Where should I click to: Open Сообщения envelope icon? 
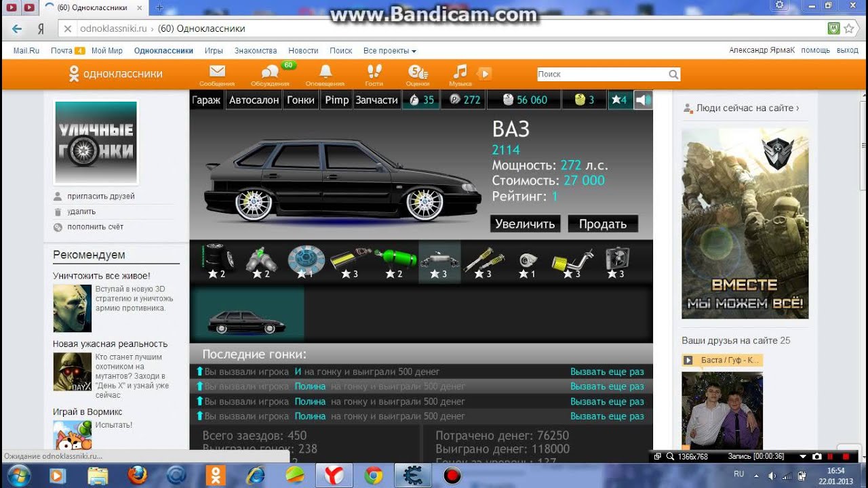[x=217, y=75]
